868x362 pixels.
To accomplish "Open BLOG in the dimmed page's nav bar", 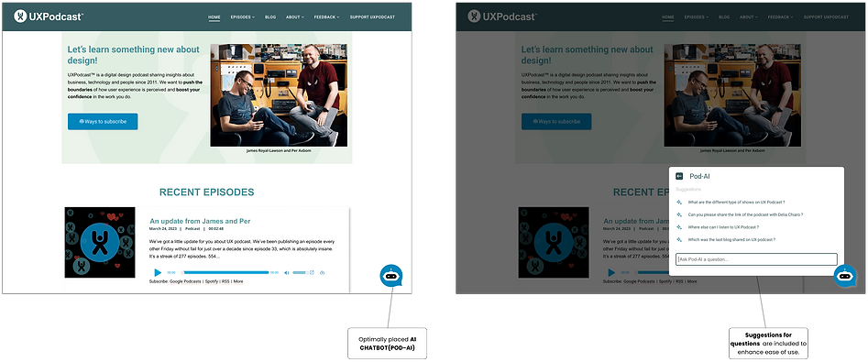I will coord(724,17).
